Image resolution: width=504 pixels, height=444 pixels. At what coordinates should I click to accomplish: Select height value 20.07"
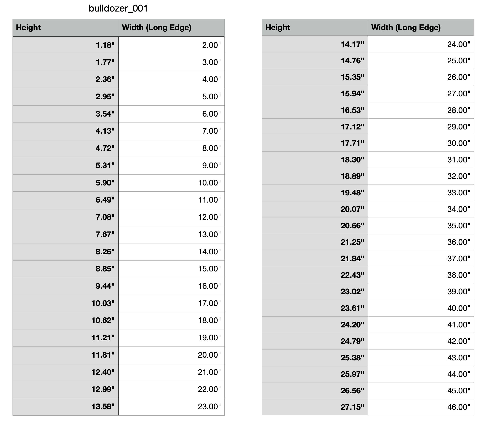click(x=352, y=209)
